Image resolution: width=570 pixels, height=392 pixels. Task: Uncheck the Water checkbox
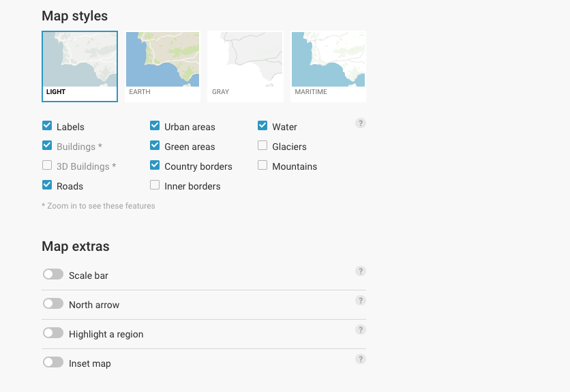pyautogui.click(x=262, y=126)
